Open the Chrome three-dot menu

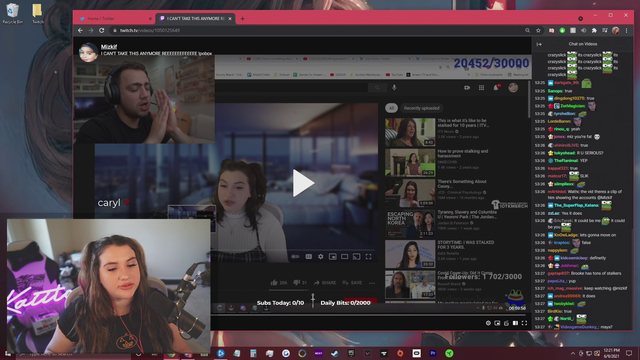(627, 31)
